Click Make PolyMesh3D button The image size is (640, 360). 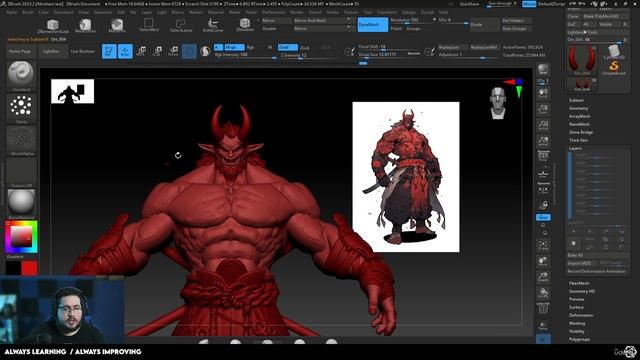pyautogui.click(x=606, y=16)
